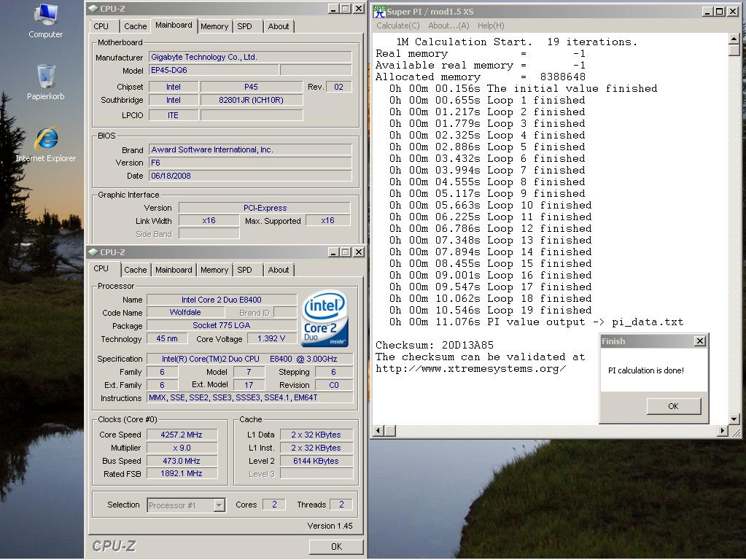
Task: Minimize the Super PI window
Action: (707, 12)
